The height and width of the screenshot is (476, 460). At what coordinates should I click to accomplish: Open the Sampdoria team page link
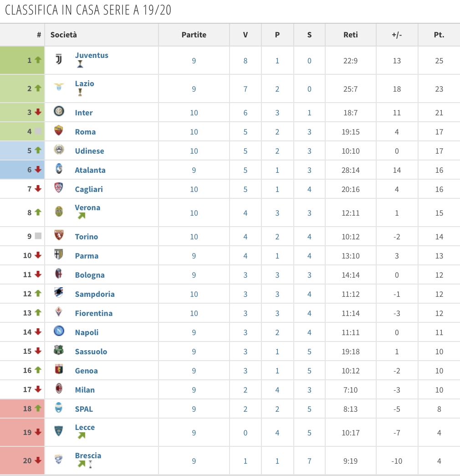(x=95, y=294)
